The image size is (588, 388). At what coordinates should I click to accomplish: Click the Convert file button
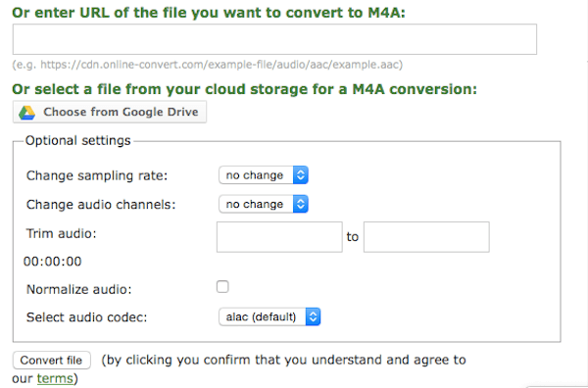[x=52, y=361]
